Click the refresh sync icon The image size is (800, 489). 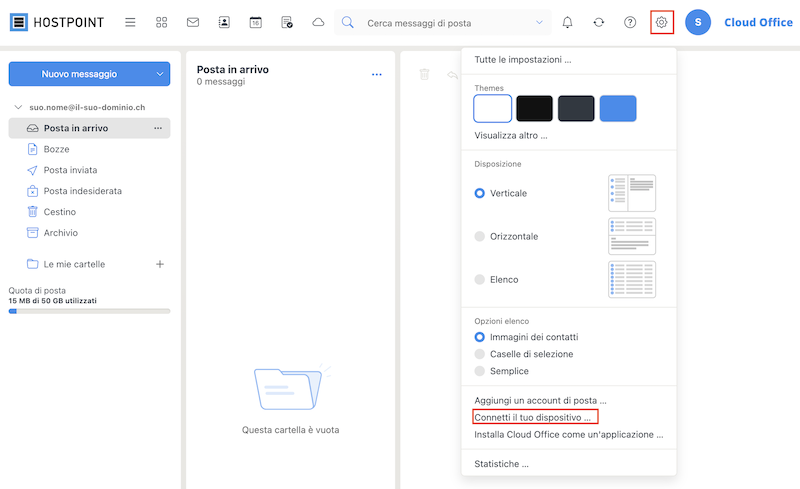[599, 22]
